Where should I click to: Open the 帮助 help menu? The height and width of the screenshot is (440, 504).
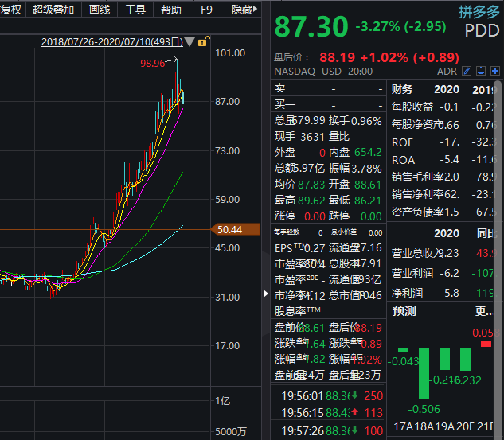pos(170,10)
